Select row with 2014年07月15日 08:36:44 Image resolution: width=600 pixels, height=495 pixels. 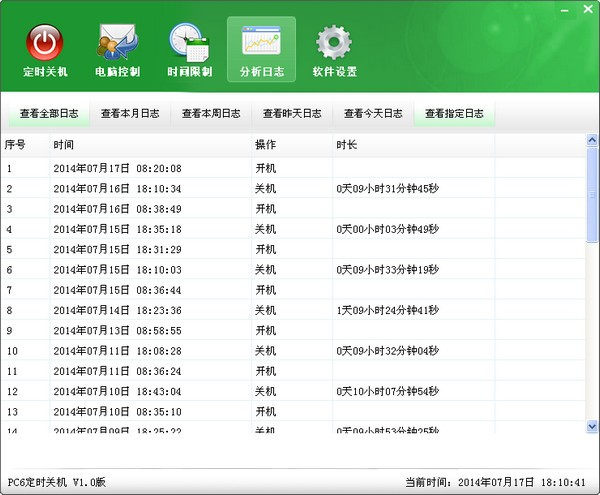click(293, 290)
